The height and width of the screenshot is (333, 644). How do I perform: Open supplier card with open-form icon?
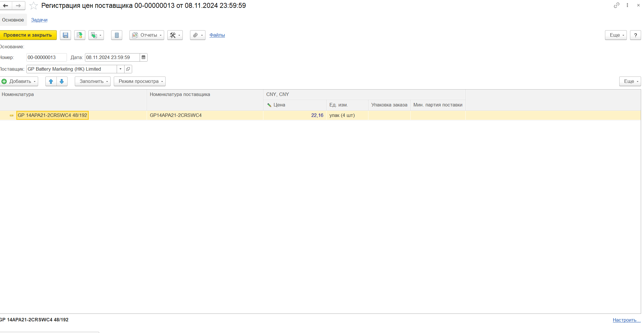pos(128,69)
